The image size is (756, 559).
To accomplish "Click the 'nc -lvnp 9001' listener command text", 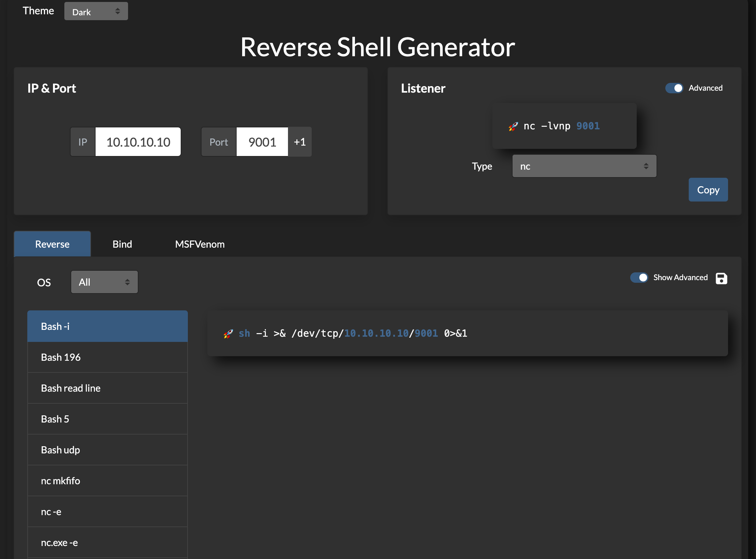I will [x=561, y=126].
